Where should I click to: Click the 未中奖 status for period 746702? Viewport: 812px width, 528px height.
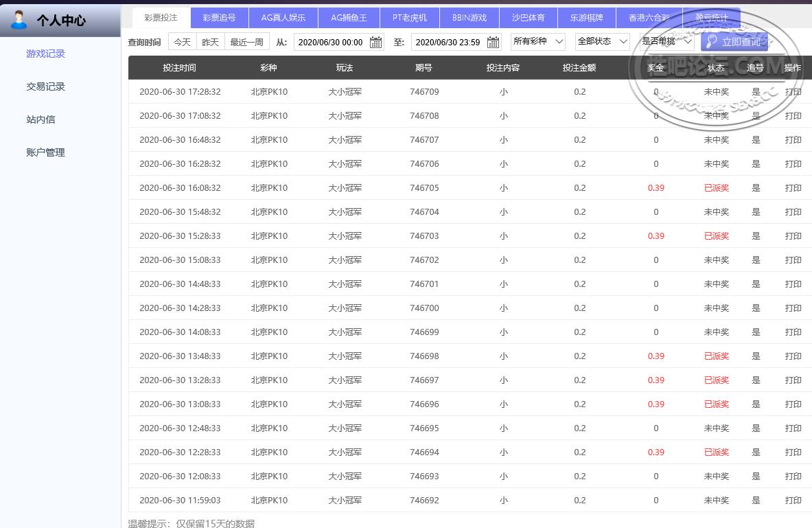(x=716, y=260)
